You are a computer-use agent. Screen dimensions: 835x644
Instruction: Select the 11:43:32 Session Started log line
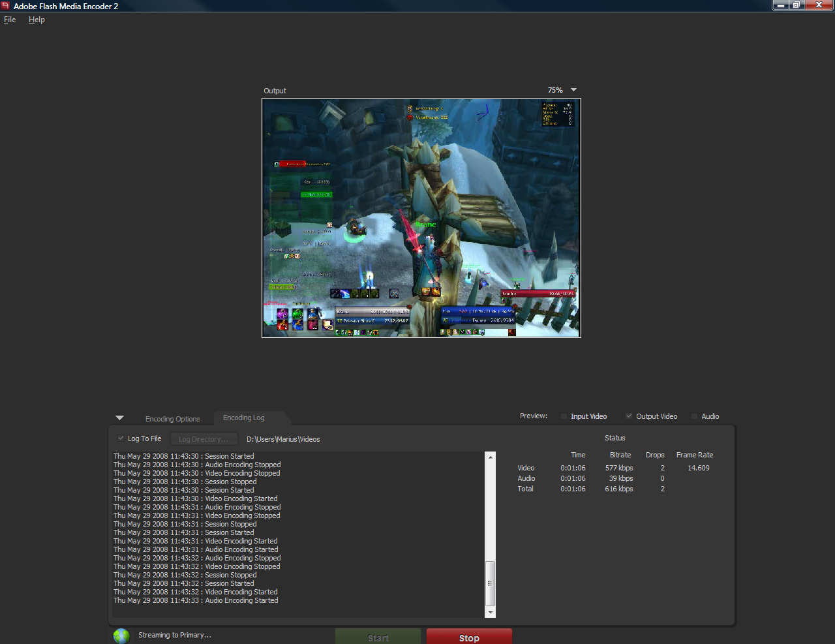pyautogui.click(x=184, y=583)
